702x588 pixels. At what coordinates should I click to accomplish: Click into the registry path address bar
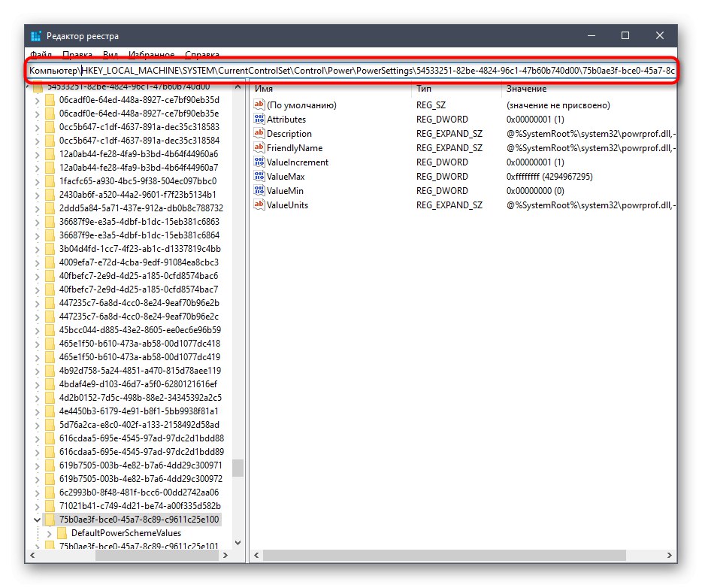coord(352,71)
